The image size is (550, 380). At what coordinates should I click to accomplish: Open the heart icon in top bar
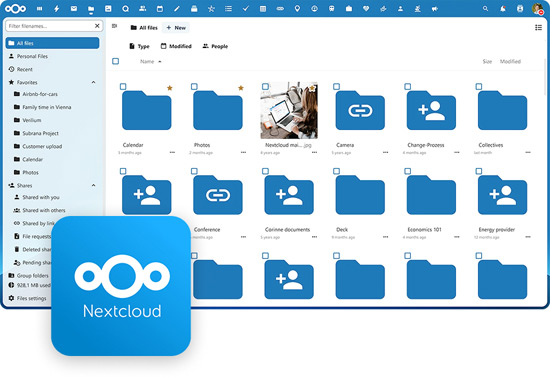click(x=366, y=9)
